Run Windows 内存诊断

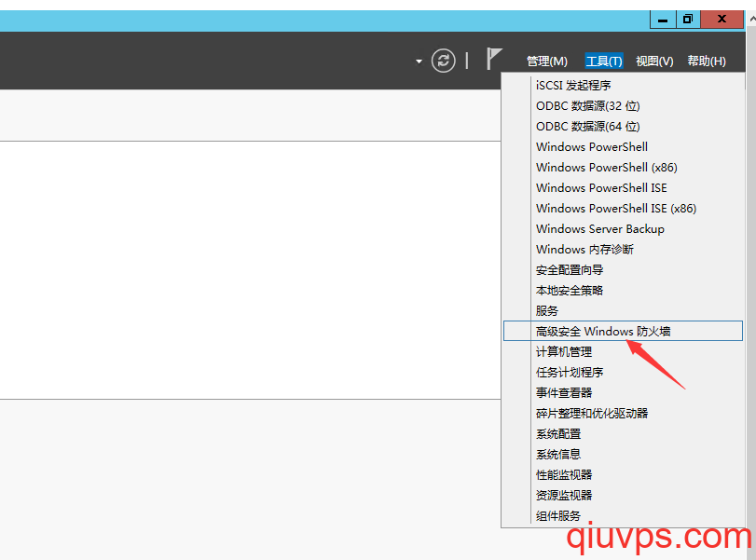click(x=623, y=249)
